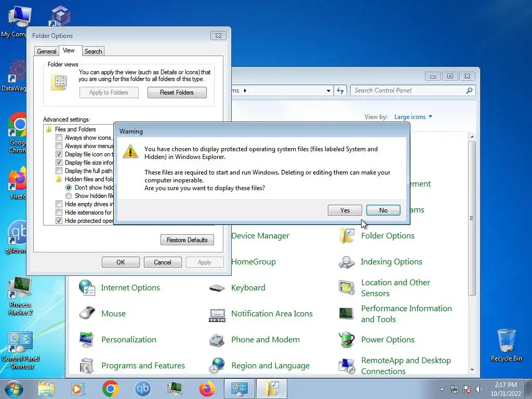Open Performance Information and Tools icon

347,313
